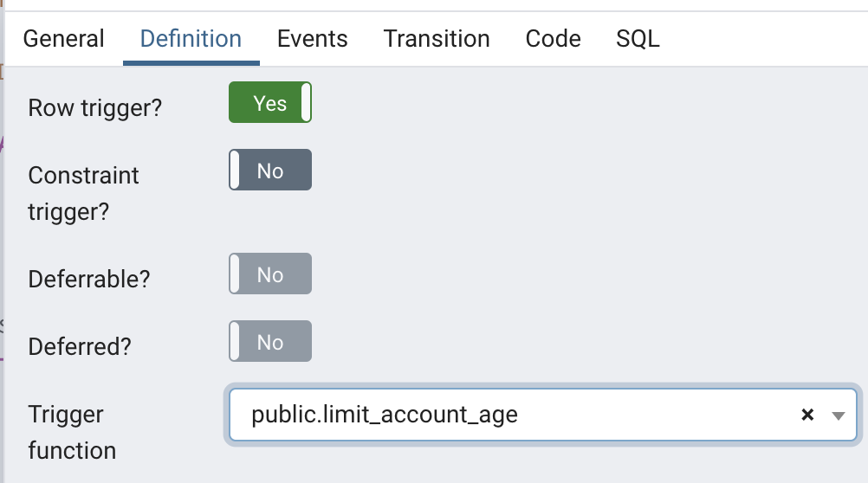View the SQL tab
Screen dimensions: 868x483
(x=638, y=39)
